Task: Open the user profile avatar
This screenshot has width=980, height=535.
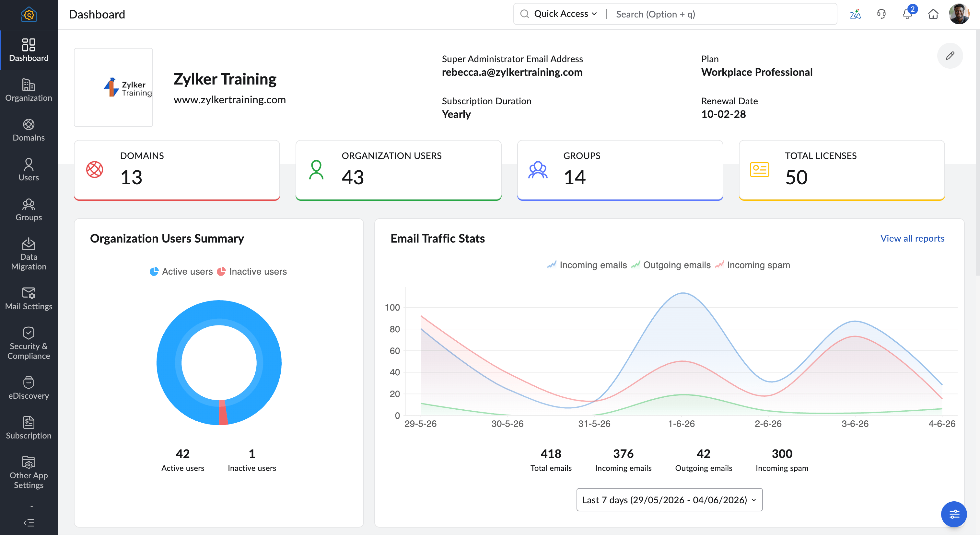Action: [x=959, y=14]
